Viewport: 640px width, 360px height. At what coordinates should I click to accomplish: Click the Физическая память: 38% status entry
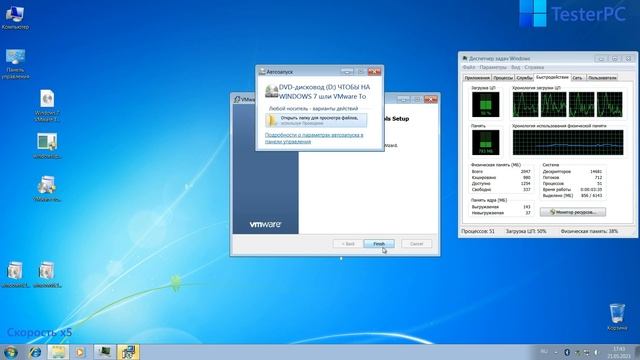pyautogui.click(x=589, y=231)
